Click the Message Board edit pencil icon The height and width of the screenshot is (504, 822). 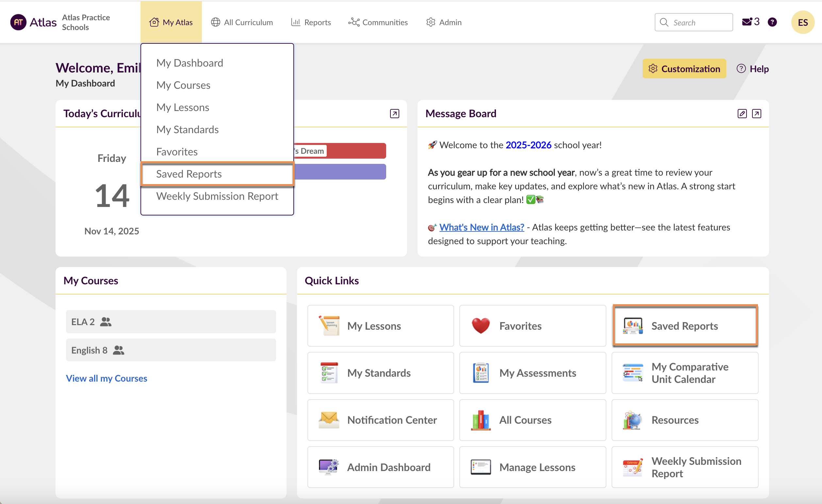point(742,114)
